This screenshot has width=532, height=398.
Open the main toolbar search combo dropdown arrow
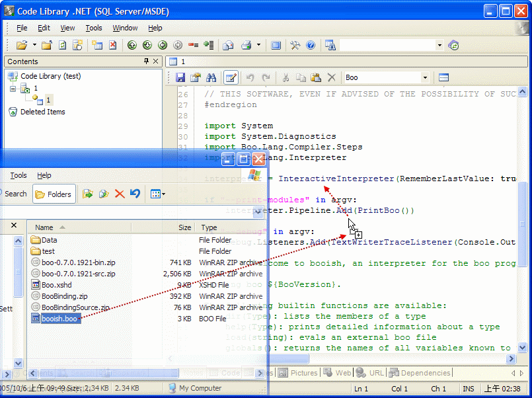coord(439,45)
